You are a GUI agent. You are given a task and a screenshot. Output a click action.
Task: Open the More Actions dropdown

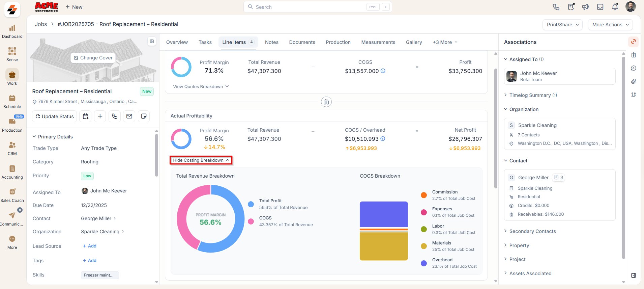[x=610, y=25]
